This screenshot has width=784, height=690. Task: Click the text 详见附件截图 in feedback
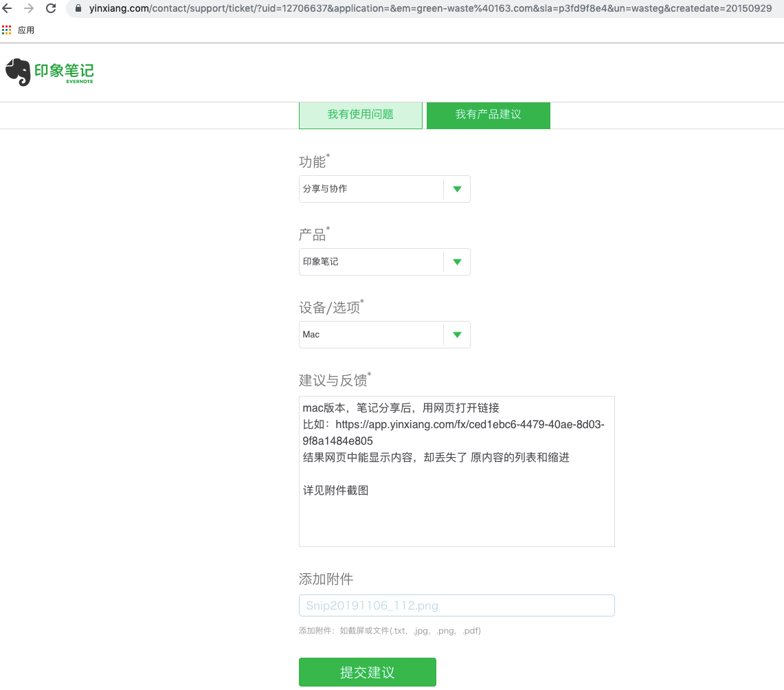[335, 491]
